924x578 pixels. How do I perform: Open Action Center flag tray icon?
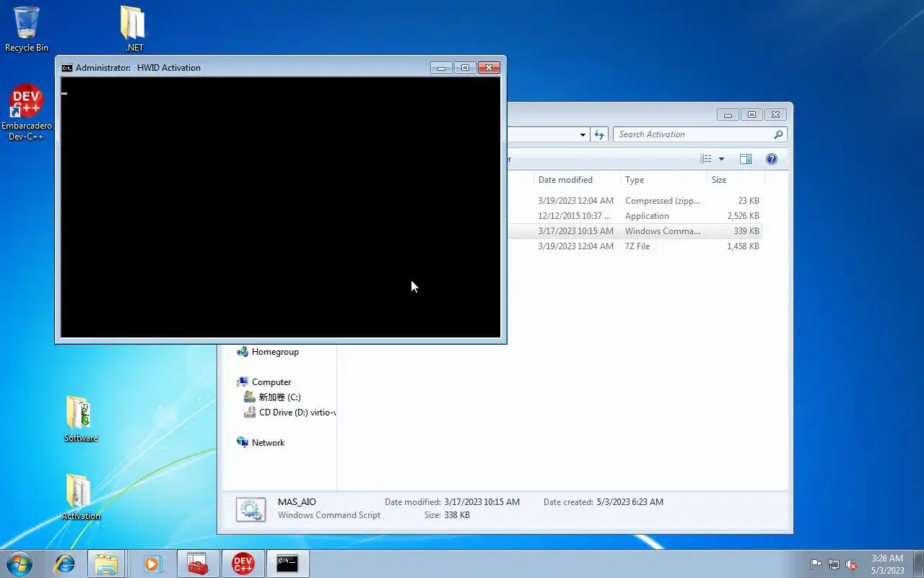click(x=816, y=564)
